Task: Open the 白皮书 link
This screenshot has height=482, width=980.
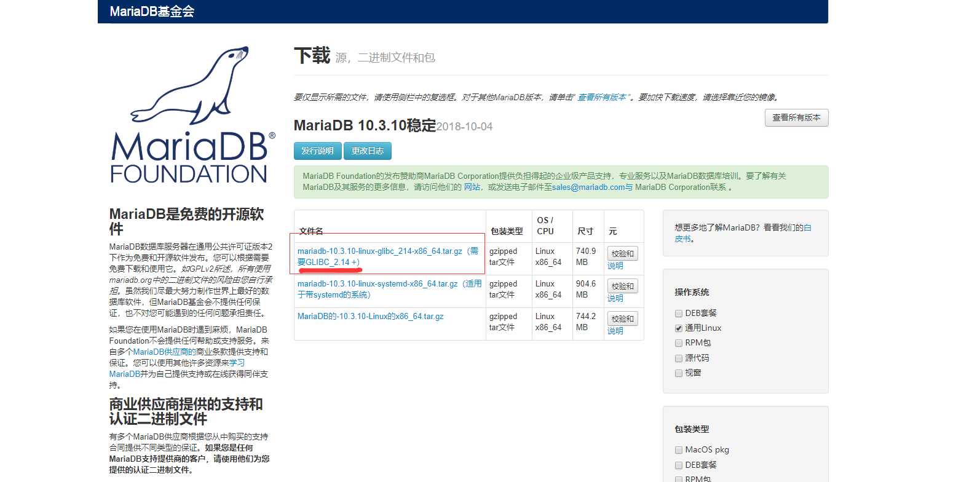Action: coord(743,233)
